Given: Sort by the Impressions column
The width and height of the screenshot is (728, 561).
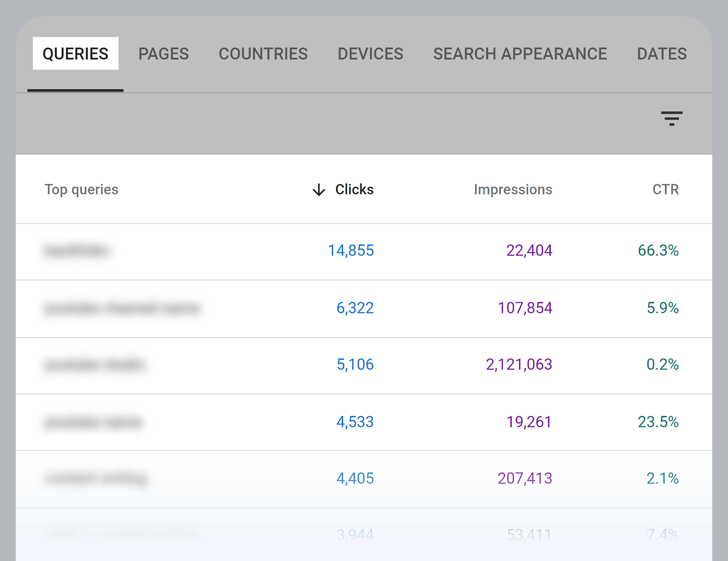Looking at the screenshot, I should tap(513, 189).
